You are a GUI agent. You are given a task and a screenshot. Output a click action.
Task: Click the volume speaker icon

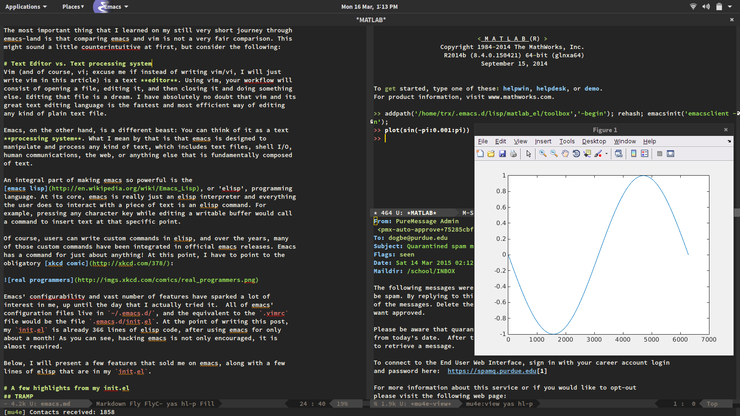(x=706, y=7)
